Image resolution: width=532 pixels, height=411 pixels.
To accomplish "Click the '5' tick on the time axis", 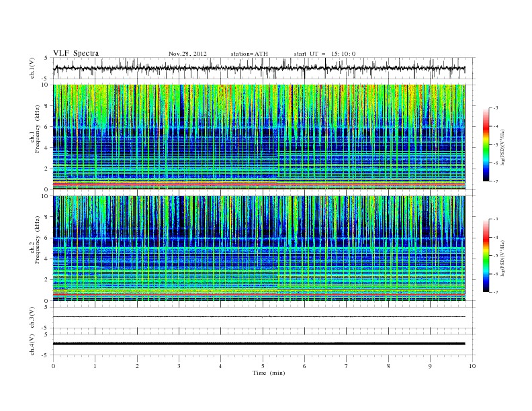I will pyautogui.click(x=263, y=366).
